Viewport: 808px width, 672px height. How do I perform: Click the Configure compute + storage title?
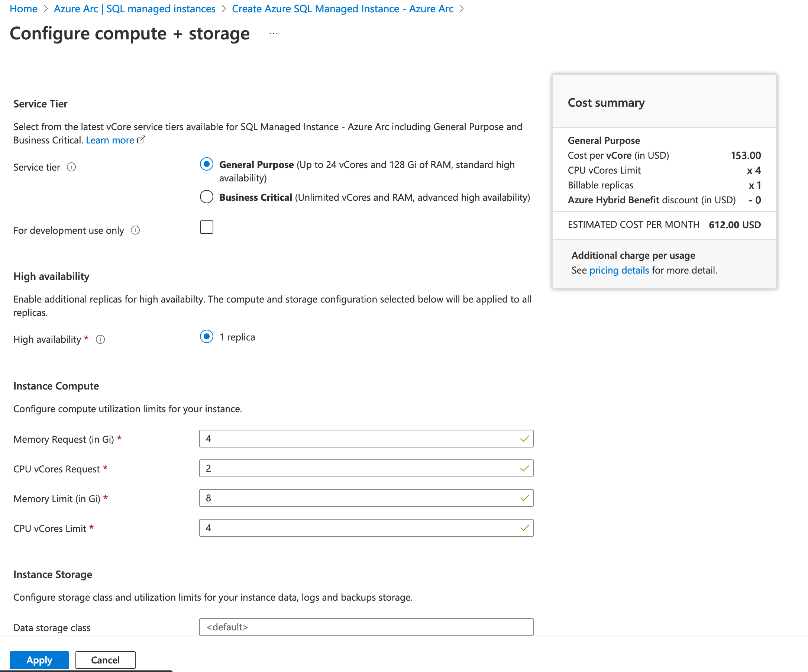click(x=130, y=34)
